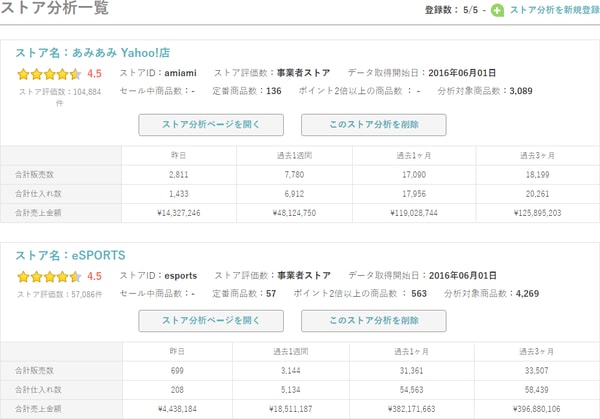Viewport: 600px width, 419px height.
Task: Select the cell showing 6,912
Action: coord(294,194)
